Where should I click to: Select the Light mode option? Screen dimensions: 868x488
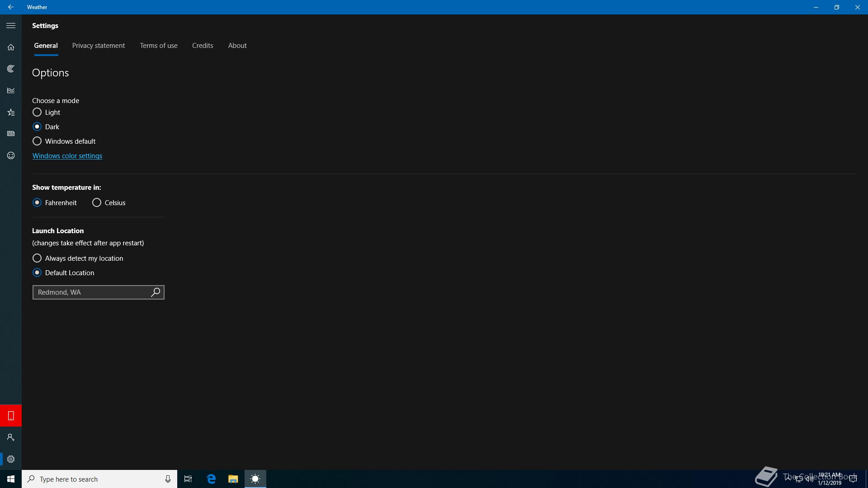point(46,112)
